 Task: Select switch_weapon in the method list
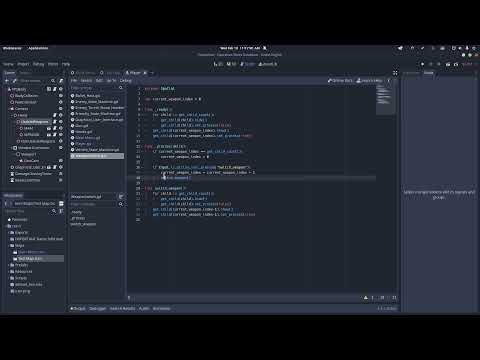pyautogui.click(x=83, y=224)
